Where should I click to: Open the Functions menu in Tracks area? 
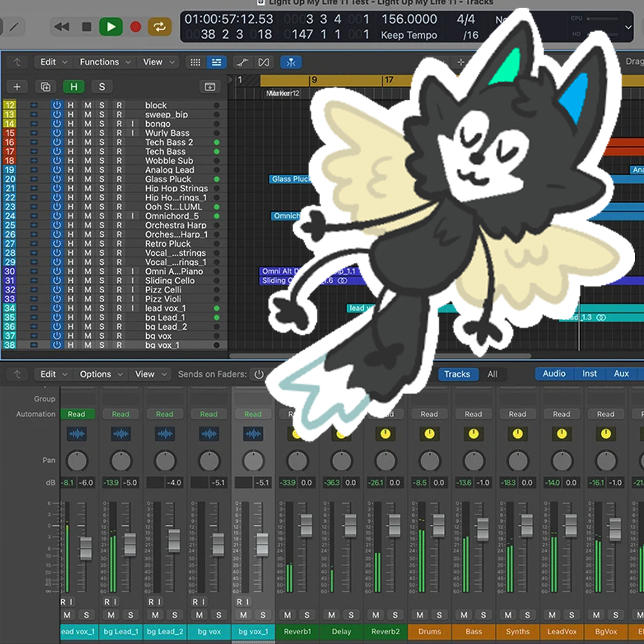tap(105, 62)
